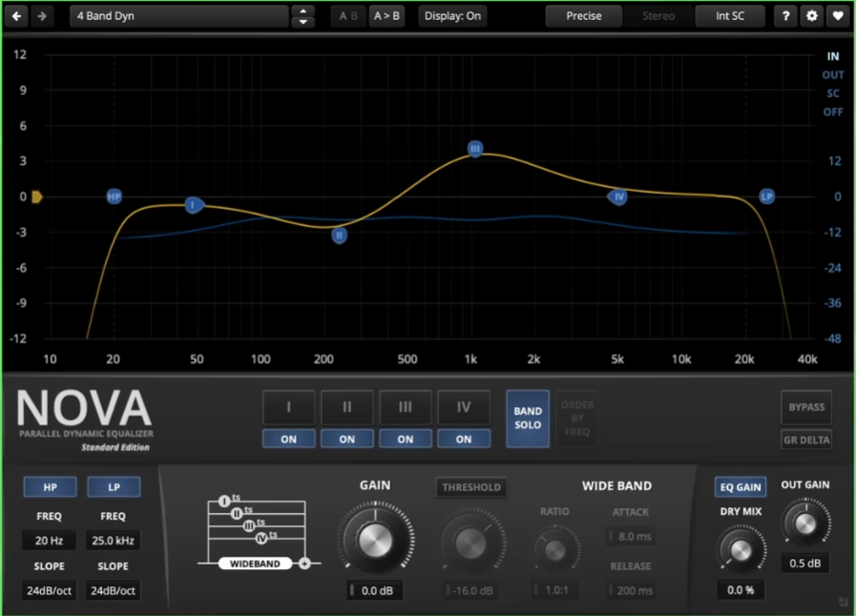856x616 pixels.
Task: Click the 1.0:1 ratio value field
Action: 555,590
